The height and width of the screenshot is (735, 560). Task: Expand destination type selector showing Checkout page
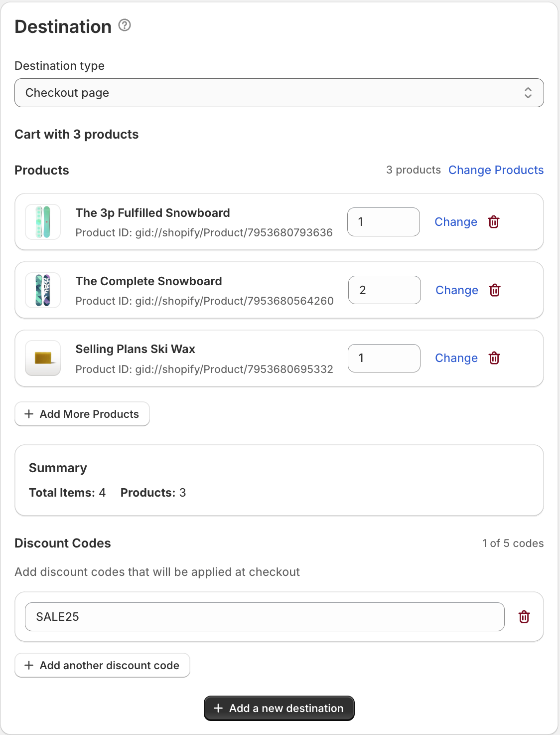pos(279,93)
